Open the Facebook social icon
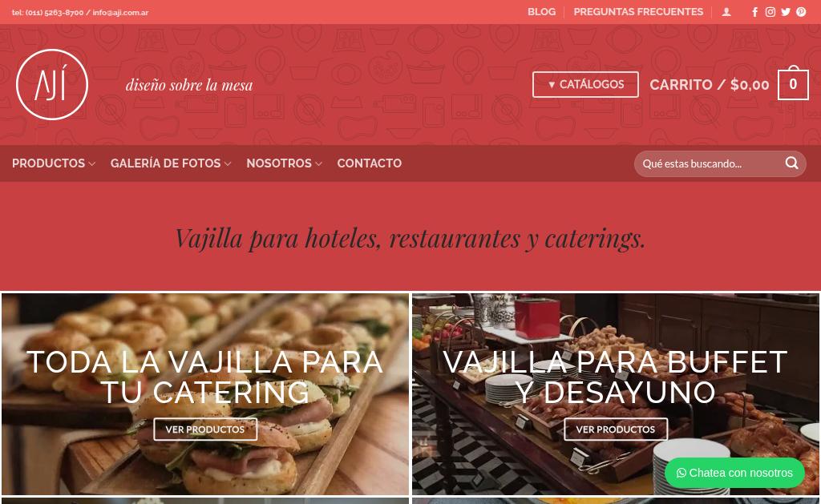This screenshot has width=821, height=504. 754,12
